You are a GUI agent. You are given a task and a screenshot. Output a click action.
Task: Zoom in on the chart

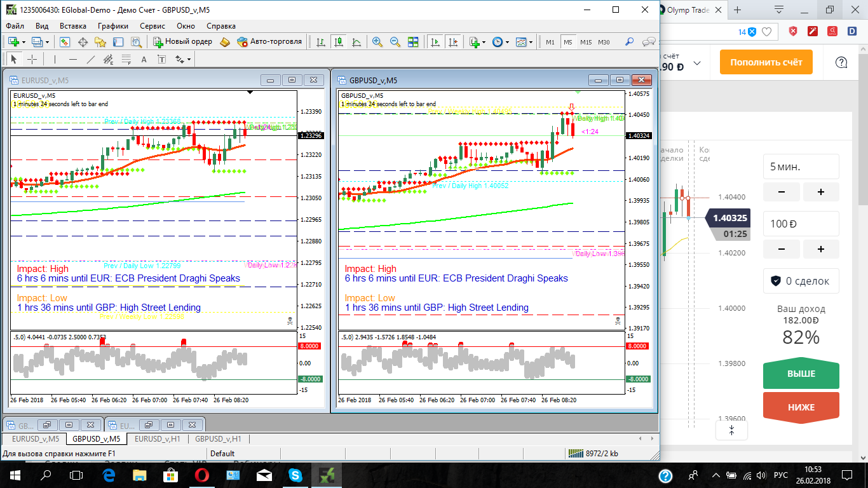(x=377, y=42)
